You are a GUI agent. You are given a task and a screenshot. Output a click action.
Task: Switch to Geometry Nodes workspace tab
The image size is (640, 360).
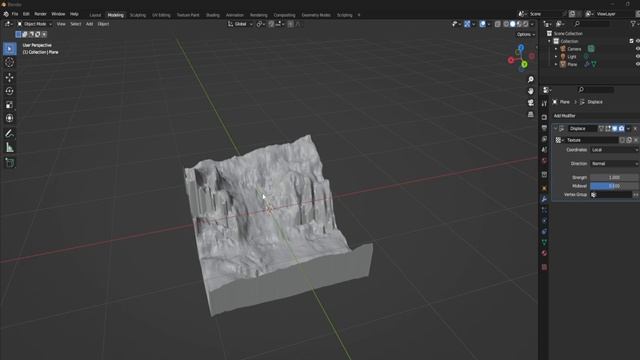(x=316, y=15)
